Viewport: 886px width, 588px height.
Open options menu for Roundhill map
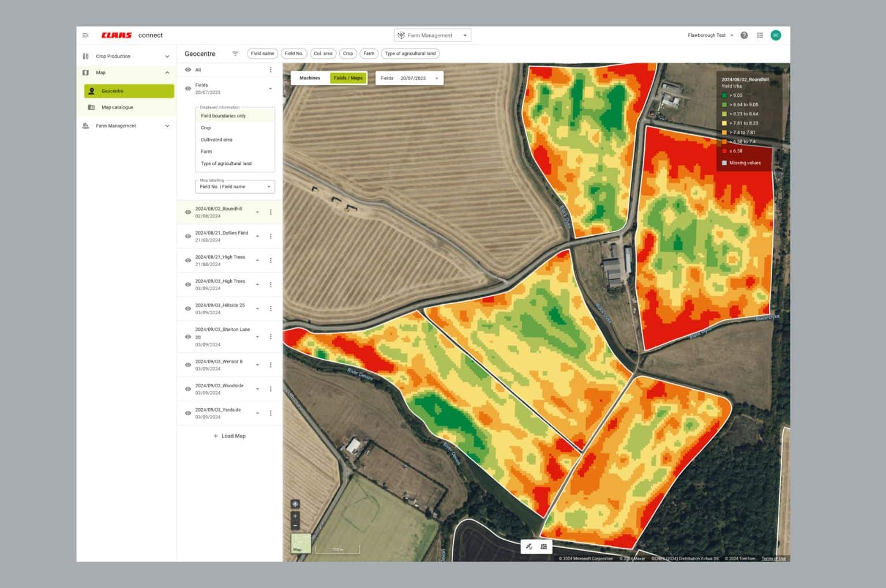click(271, 212)
